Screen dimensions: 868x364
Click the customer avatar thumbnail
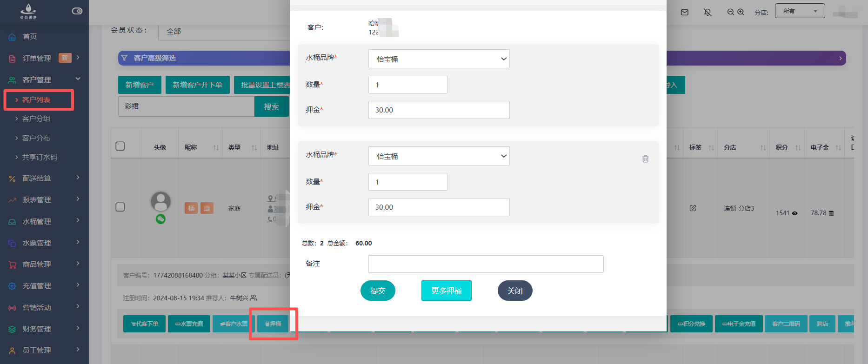coord(160,202)
